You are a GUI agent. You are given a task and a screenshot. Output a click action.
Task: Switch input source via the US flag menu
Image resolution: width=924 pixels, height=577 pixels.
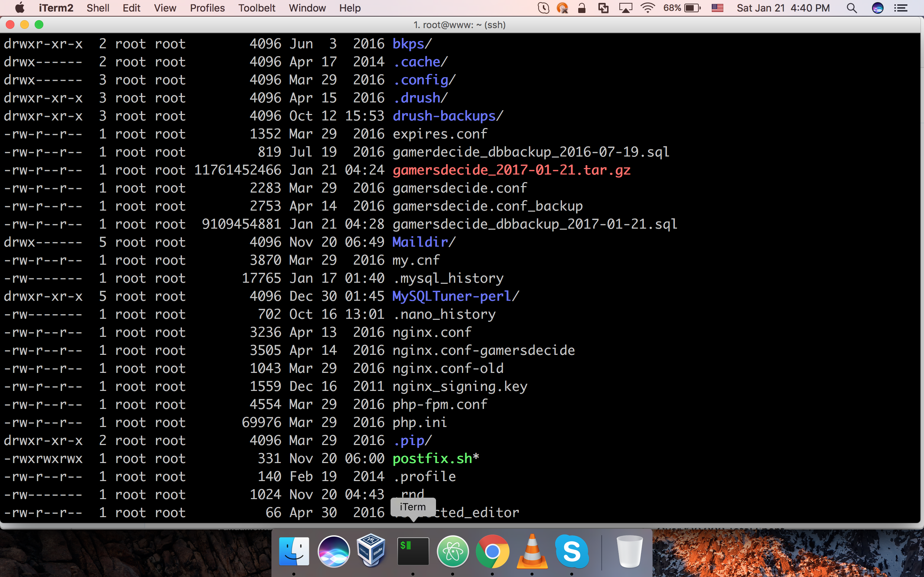(717, 8)
